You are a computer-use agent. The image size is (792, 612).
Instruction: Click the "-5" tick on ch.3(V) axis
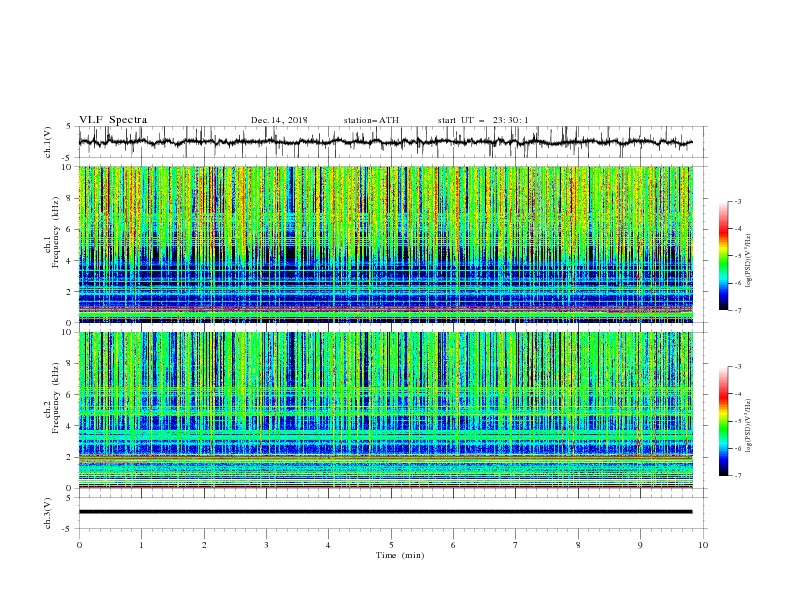point(68,529)
